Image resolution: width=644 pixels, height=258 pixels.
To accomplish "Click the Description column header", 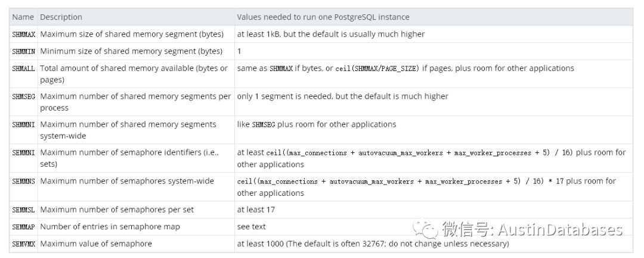I will click(x=61, y=17).
